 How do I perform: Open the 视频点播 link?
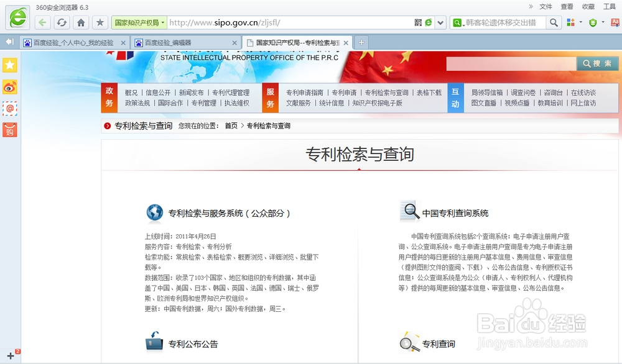(x=517, y=103)
